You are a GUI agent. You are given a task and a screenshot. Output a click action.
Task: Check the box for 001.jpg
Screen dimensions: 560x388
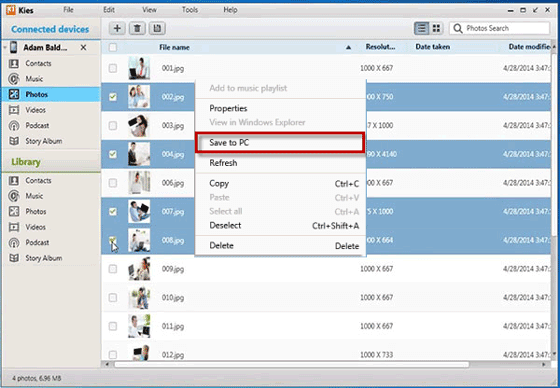tap(113, 68)
